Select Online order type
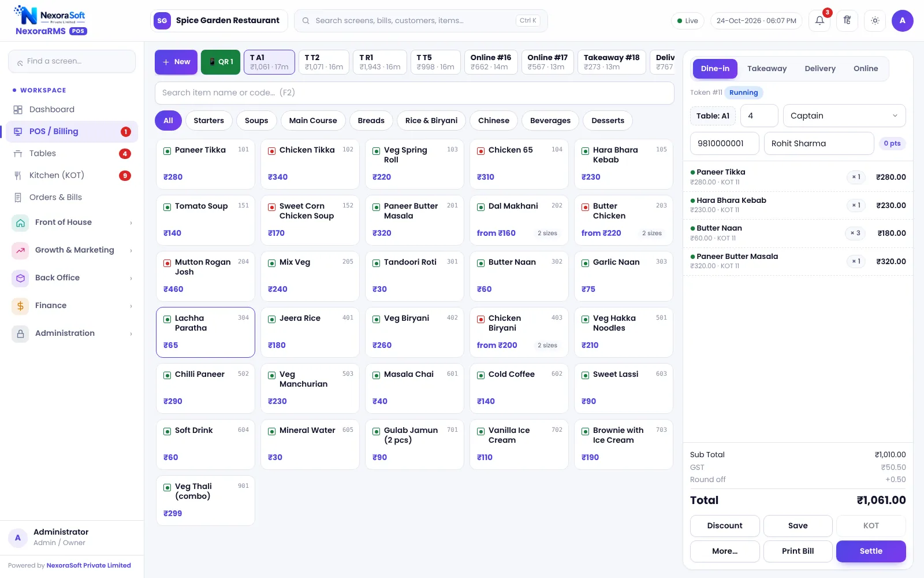Viewport: 924px width, 578px height. tap(866, 68)
